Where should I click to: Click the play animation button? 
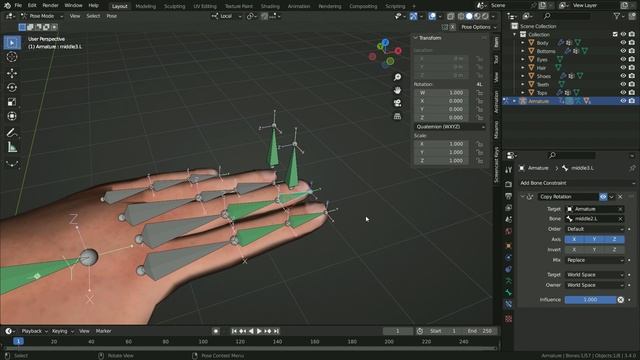[x=259, y=331]
